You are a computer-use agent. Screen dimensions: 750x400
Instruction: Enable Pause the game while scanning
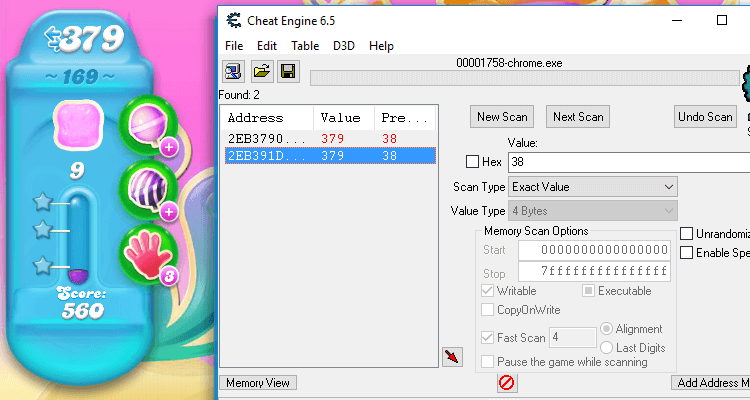point(487,362)
